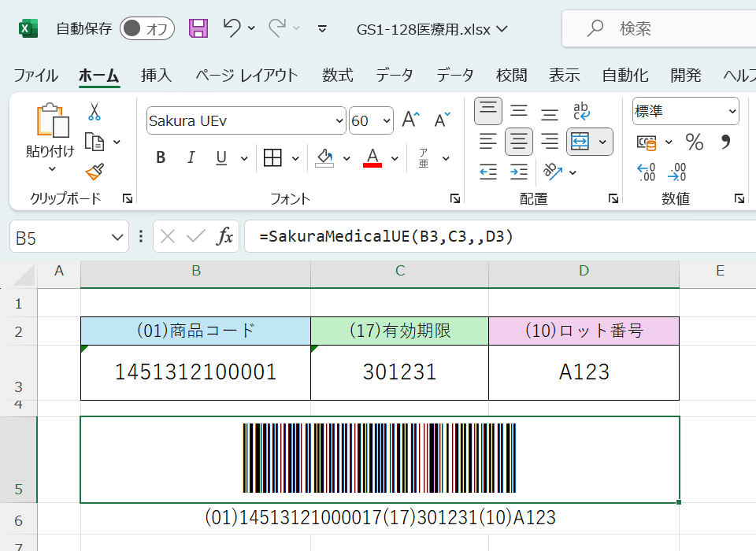Image resolution: width=756 pixels, height=551 pixels.
Task: Open the Name Box dropdown arrow
Action: (x=117, y=237)
